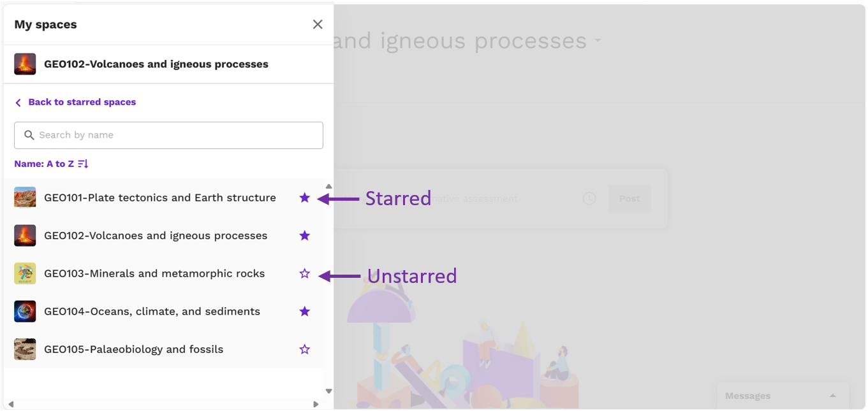Click the Search by name field

168,135
